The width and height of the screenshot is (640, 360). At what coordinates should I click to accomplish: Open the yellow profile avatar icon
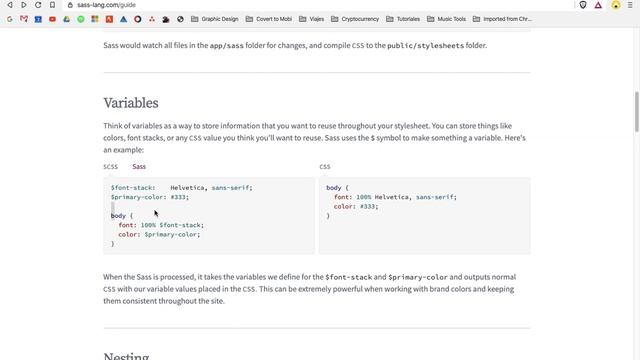click(x=616, y=5)
